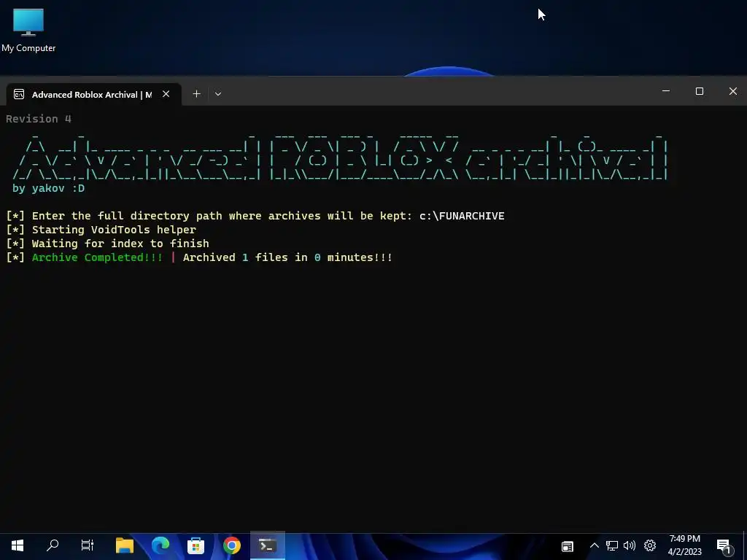Click the terminal icon in the tab
Screen dimensions: 747x560
(19, 94)
